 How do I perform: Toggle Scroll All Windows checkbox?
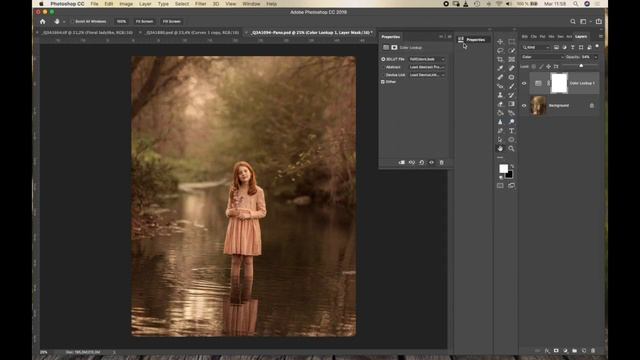[x=72, y=22]
